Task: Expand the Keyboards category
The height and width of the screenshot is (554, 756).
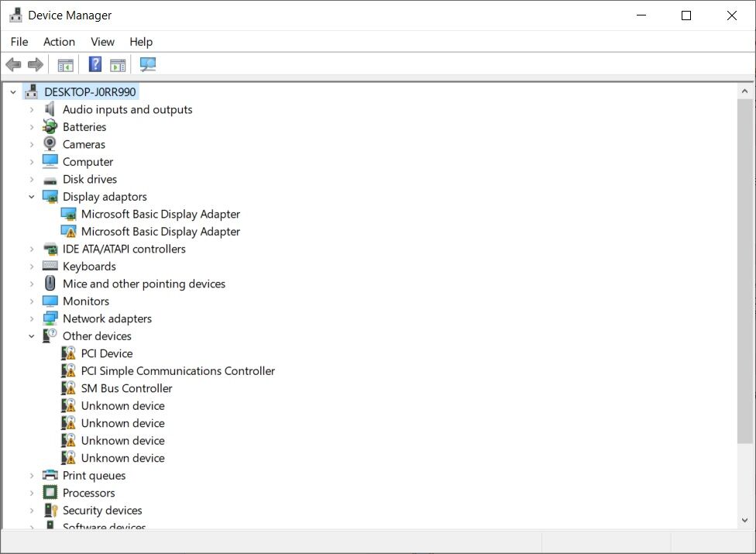Action: coord(31,266)
